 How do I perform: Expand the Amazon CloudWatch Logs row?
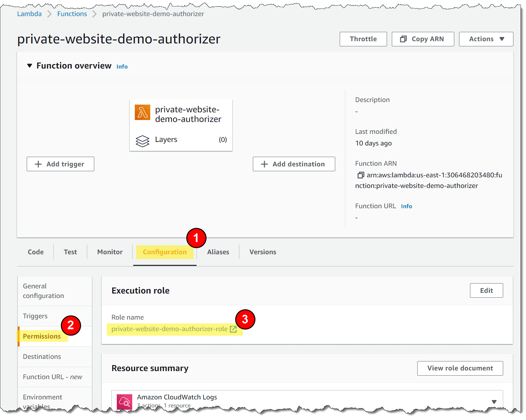[x=494, y=401]
